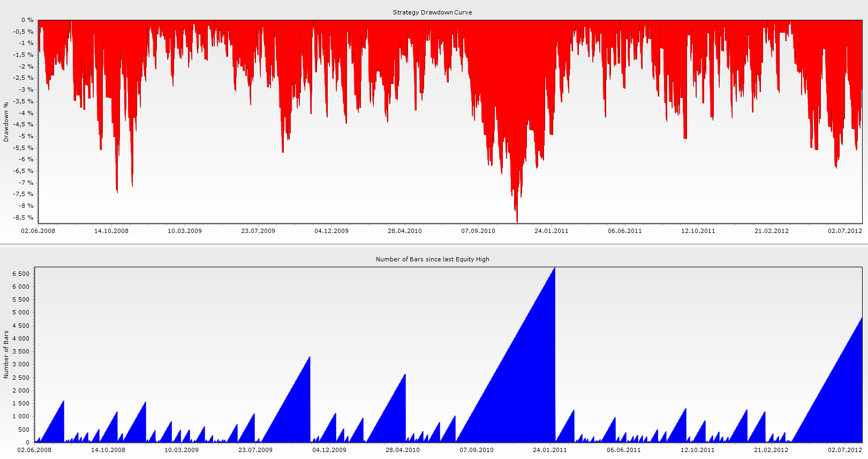868x459 pixels.
Task: Select the -4 % drawdown axis value
Action: click(x=26, y=113)
